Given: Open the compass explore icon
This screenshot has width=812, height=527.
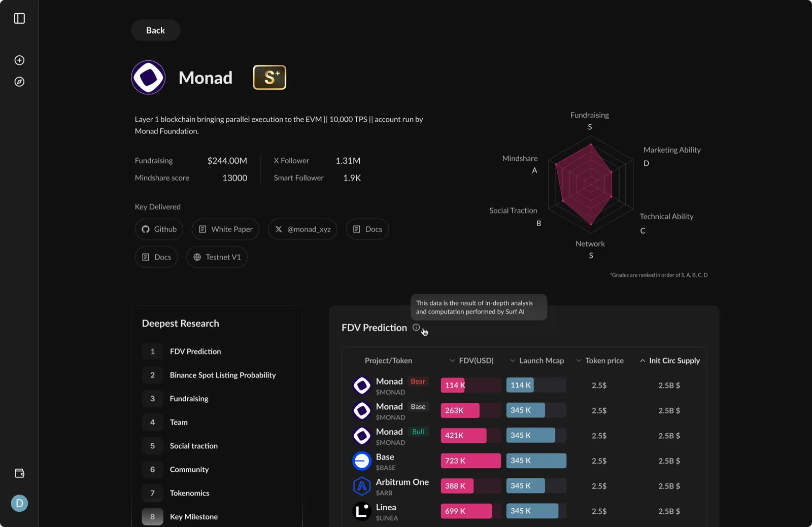Looking at the screenshot, I should pyautogui.click(x=19, y=82).
